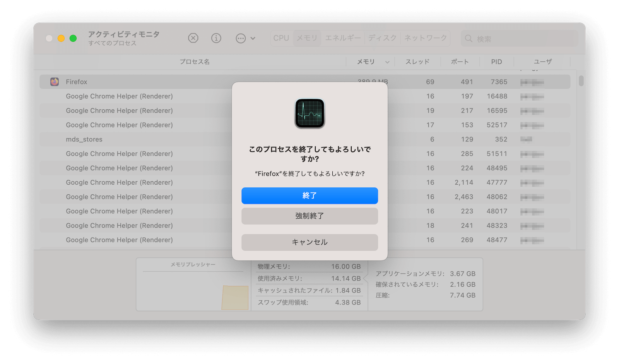Switch to the エネルギー tab
This screenshot has height=364, width=619.
point(343,38)
